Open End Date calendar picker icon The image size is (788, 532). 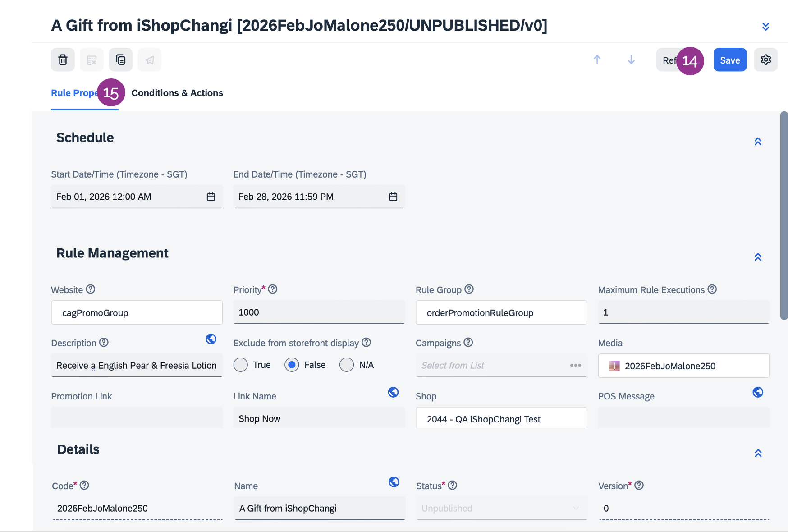coord(393,197)
